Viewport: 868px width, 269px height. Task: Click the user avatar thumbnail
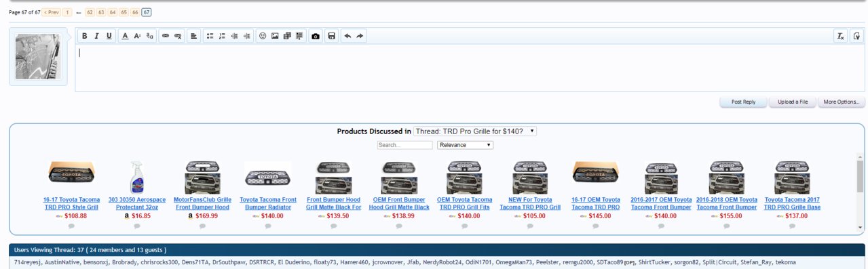tap(38, 57)
